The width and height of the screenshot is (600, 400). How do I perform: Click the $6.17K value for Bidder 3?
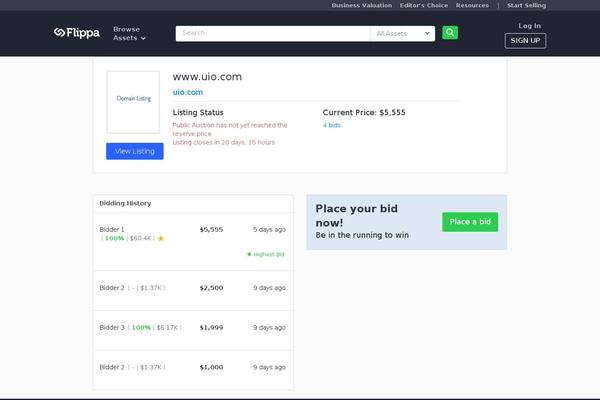pyautogui.click(x=168, y=328)
